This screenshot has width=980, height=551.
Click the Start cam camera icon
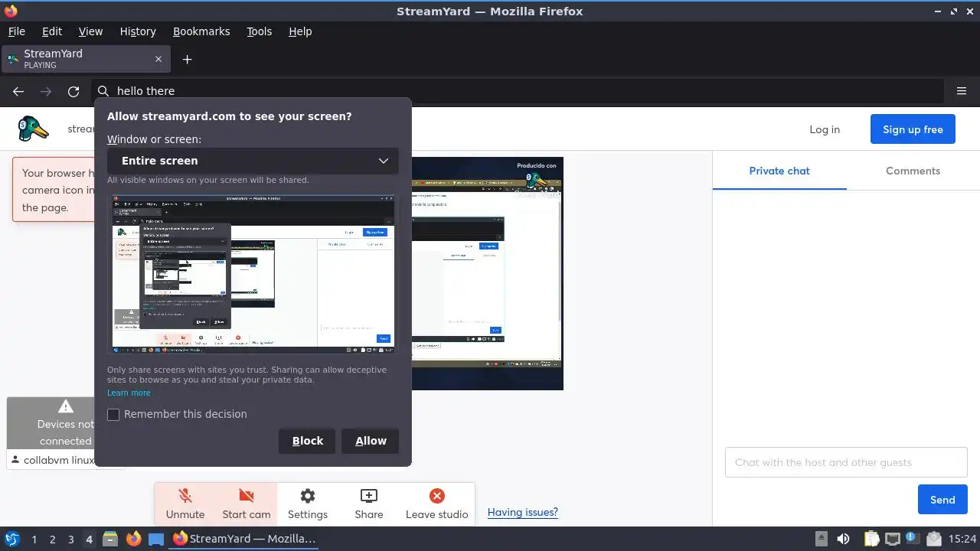pos(247,496)
